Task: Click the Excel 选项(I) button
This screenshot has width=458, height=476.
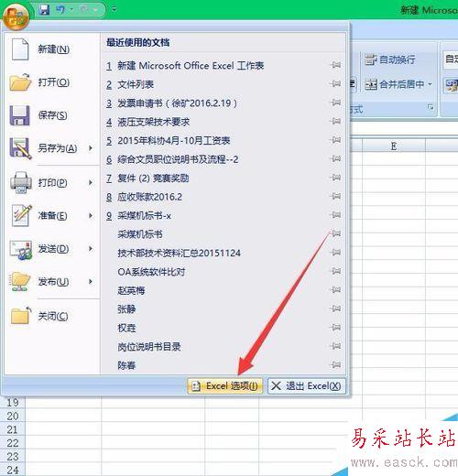Action: click(x=225, y=386)
